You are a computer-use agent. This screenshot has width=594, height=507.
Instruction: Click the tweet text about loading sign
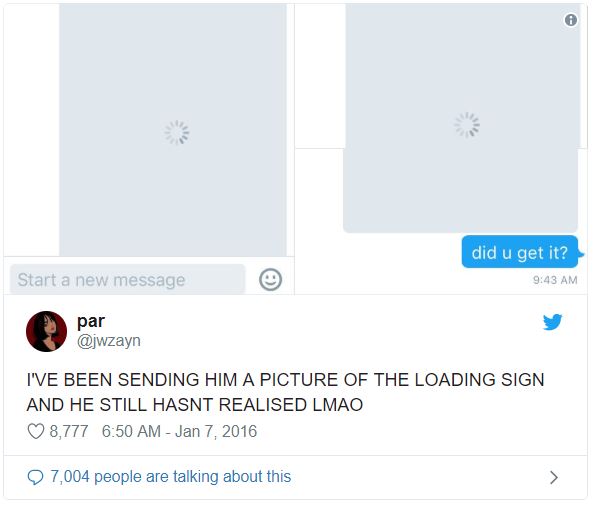point(285,392)
